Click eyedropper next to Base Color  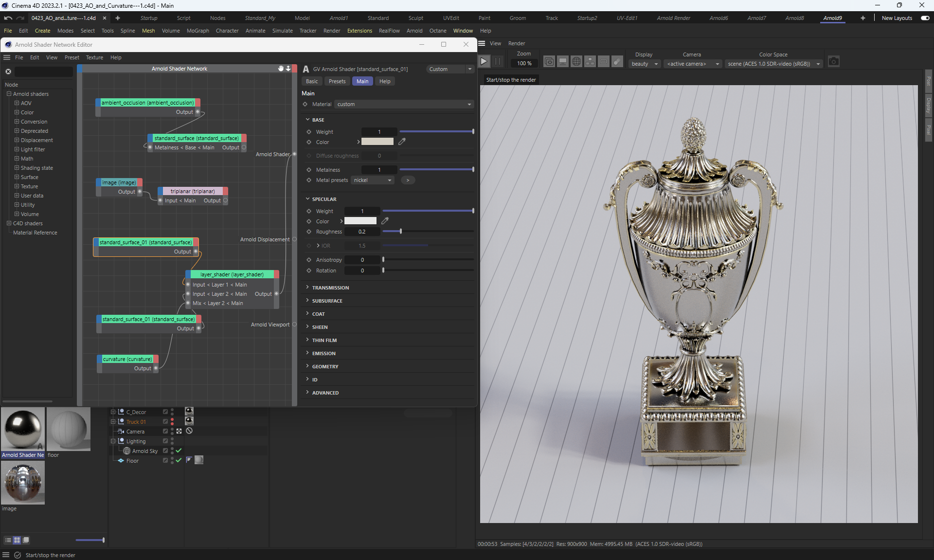tap(402, 142)
